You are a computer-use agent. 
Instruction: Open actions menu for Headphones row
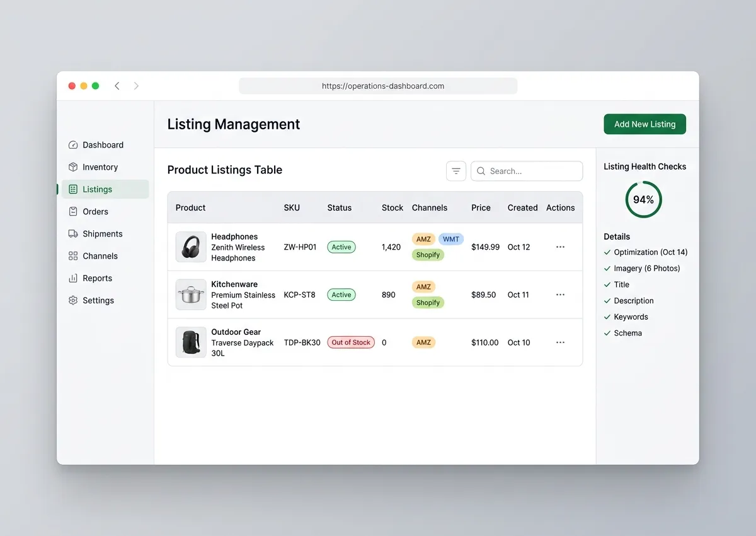coord(561,247)
